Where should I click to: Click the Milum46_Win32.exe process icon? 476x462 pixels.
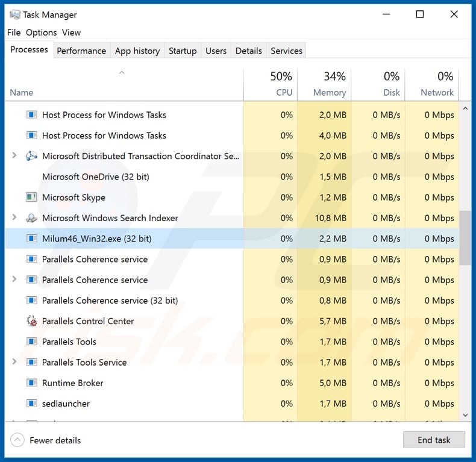[x=31, y=239]
